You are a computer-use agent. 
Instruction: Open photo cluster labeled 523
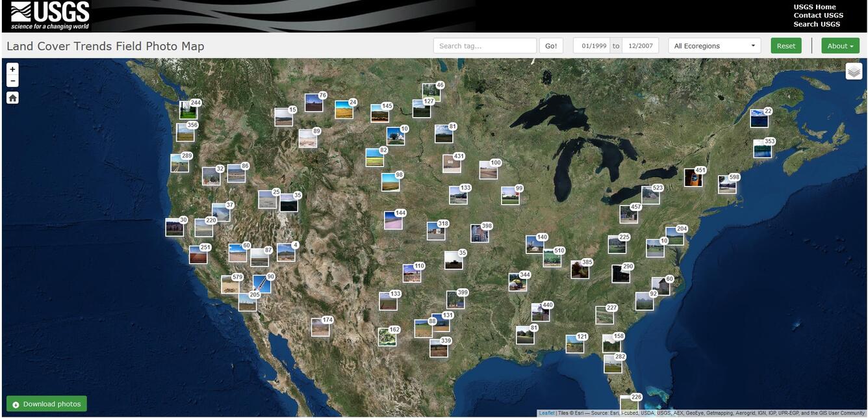[650, 195]
